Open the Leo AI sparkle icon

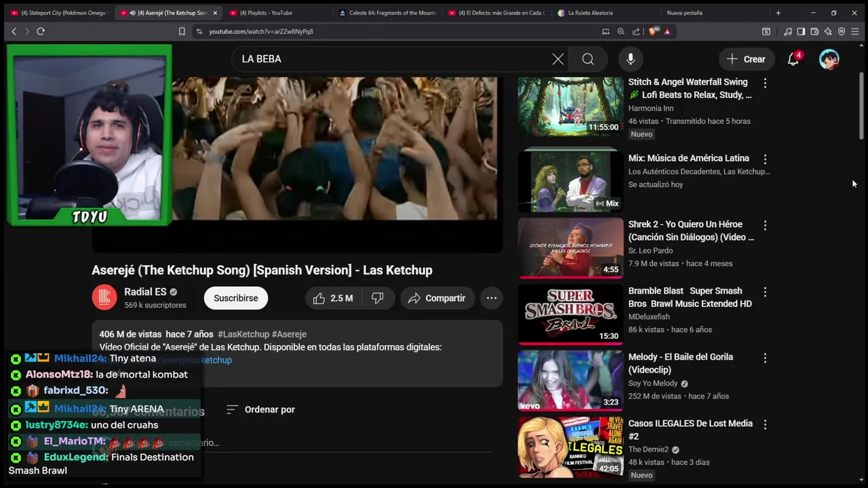click(828, 31)
